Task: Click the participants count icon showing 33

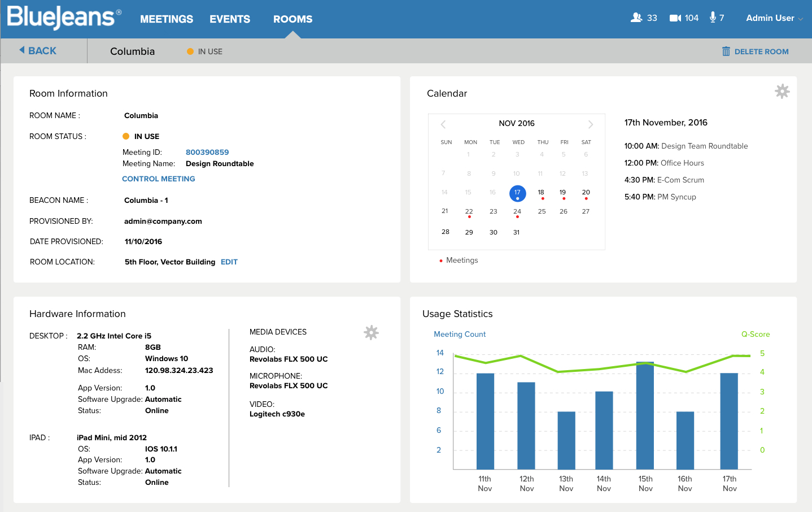Action: (636, 18)
